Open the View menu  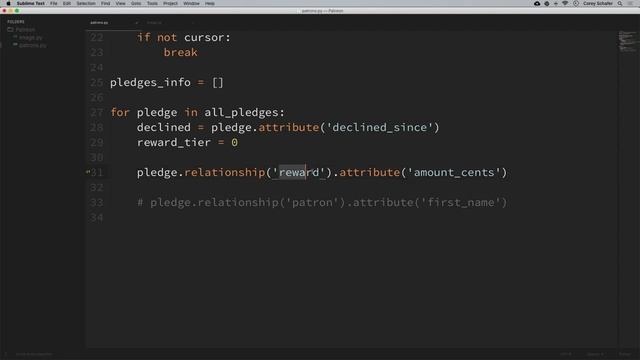(120, 3)
